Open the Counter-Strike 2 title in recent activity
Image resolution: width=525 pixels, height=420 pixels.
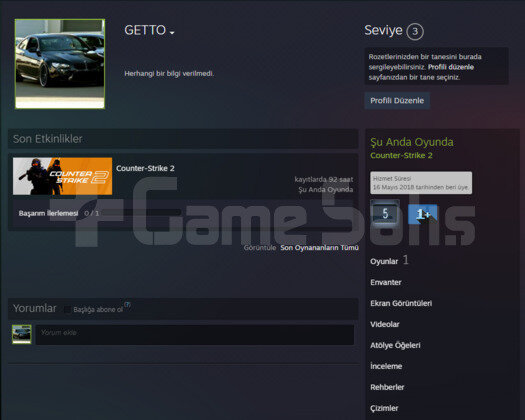[x=145, y=168]
